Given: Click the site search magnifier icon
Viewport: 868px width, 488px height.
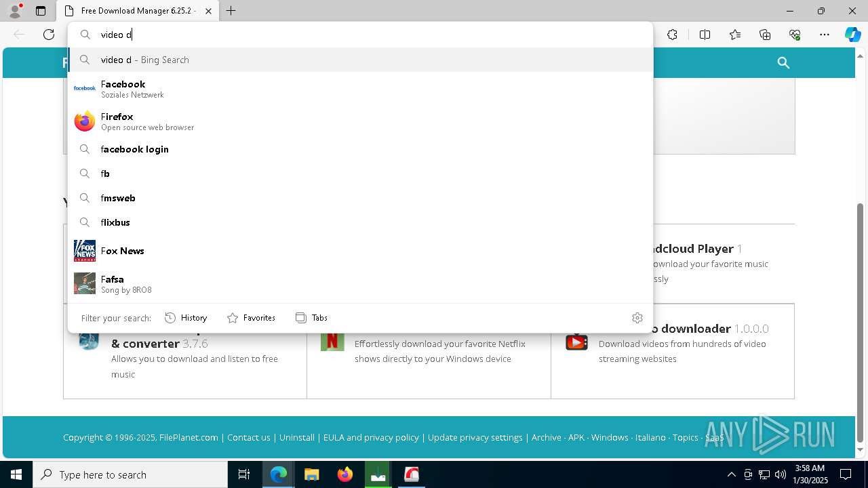Looking at the screenshot, I should click(783, 63).
